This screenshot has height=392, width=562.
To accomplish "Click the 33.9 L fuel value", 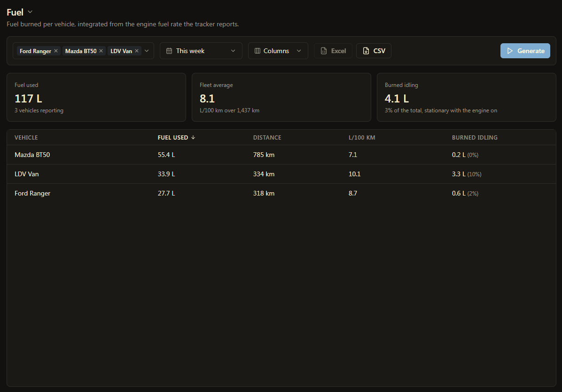I will pos(166,174).
